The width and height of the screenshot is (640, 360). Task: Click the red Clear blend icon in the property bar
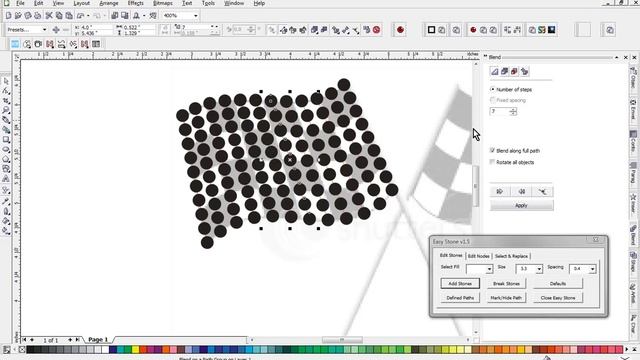[x=376, y=30]
